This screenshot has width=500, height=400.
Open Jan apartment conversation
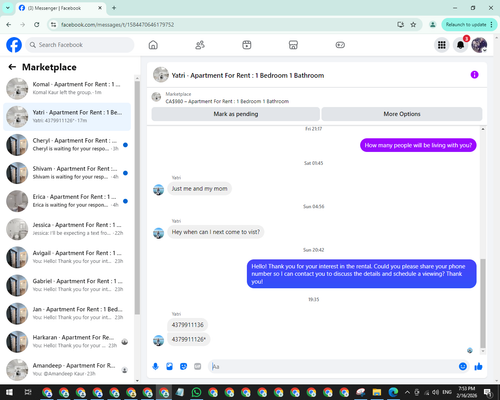pyautogui.click(x=67, y=313)
